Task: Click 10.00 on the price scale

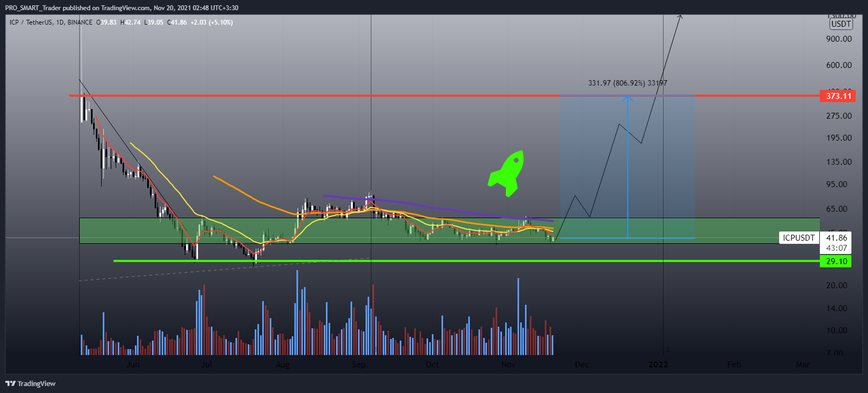Action: click(x=837, y=330)
